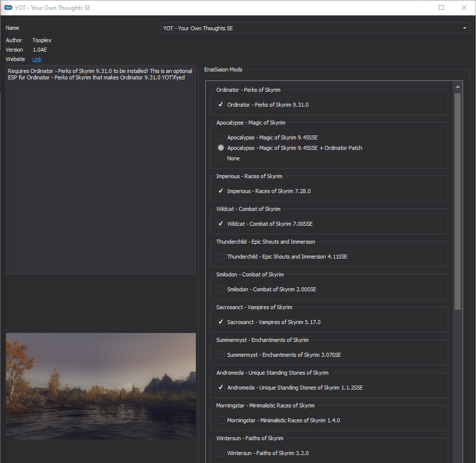Click the Smilodon - Combat of Skyrim group heading

point(250,274)
